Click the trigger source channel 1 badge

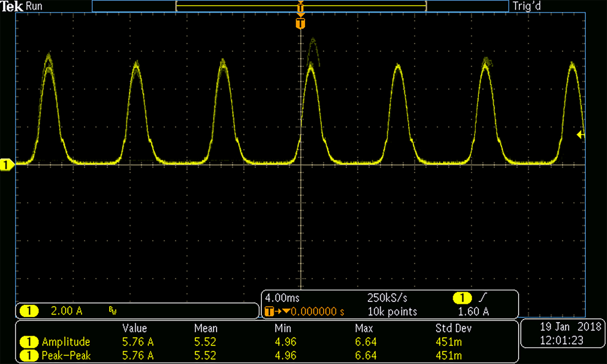pos(462,298)
